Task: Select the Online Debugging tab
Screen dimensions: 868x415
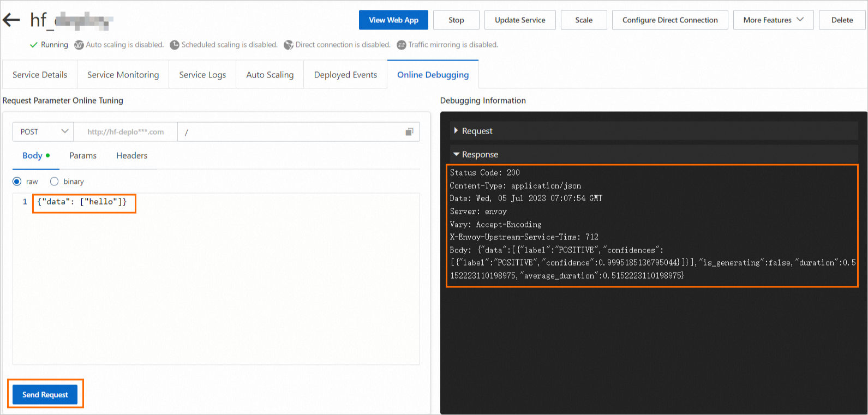Action: tap(433, 75)
